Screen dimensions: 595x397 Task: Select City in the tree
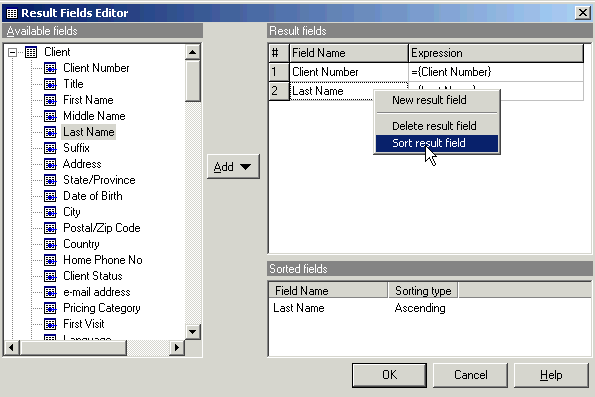72,212
